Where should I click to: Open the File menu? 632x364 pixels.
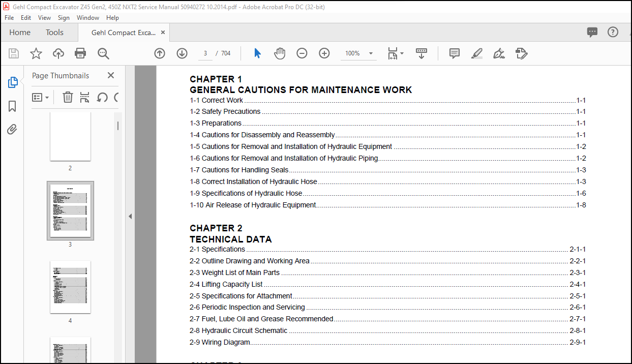click(x=9, y=17)
